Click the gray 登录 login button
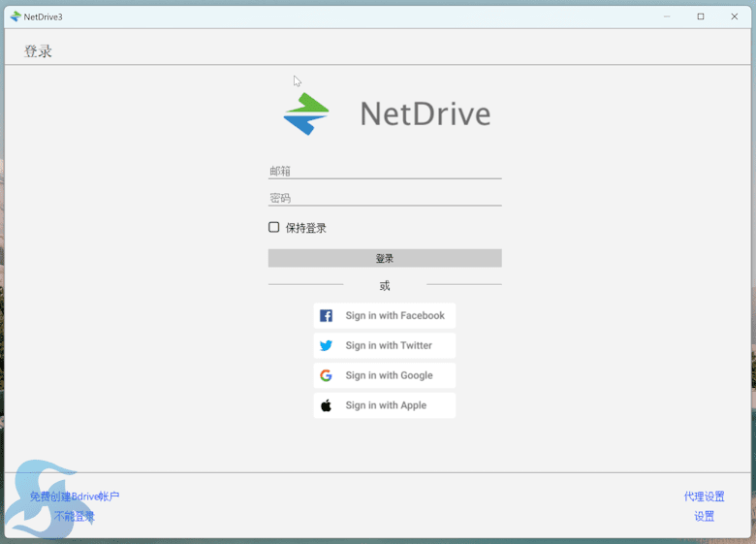 (385, 258)
